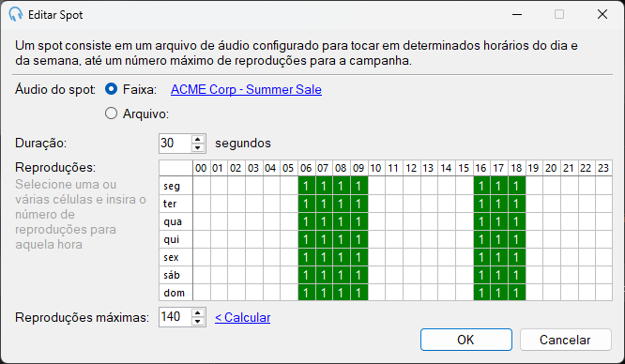
Task: Close the Editar Spot dialog
Action: coord(602,14)
